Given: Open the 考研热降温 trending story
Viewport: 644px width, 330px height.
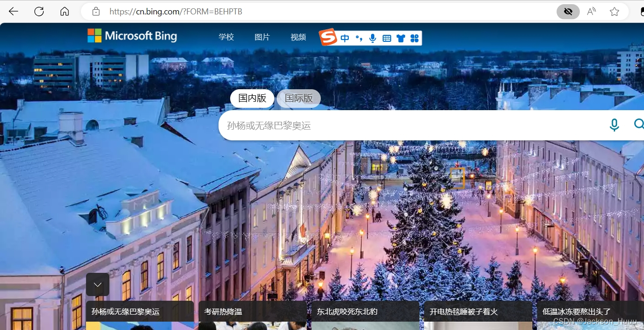Looking at the screenshot, I should coord(222,311).
